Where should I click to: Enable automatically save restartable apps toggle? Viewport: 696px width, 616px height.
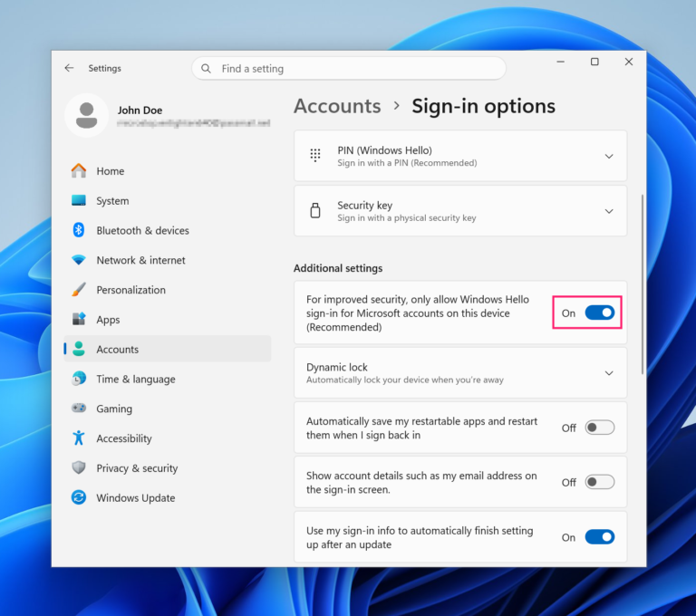coord(600,428)
